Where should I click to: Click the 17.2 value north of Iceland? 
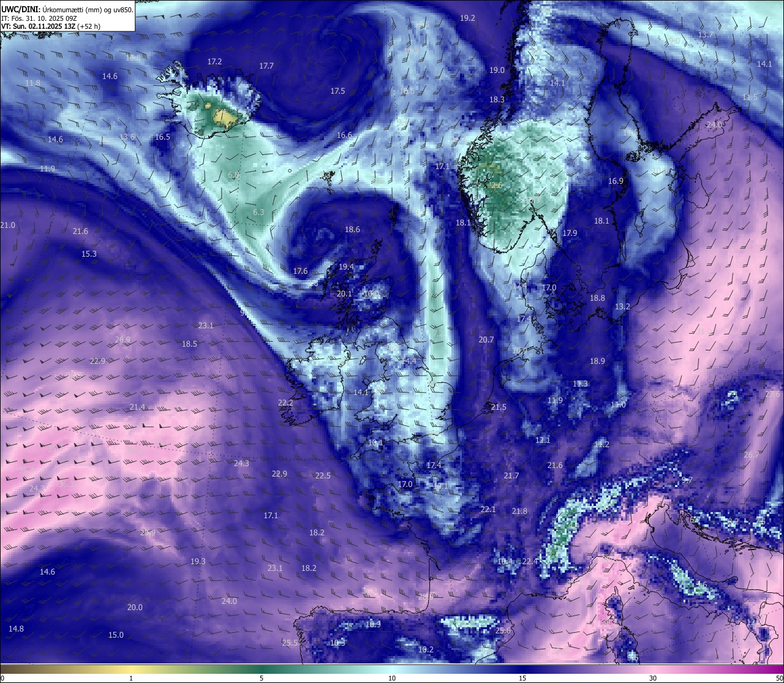click(214, 62)
